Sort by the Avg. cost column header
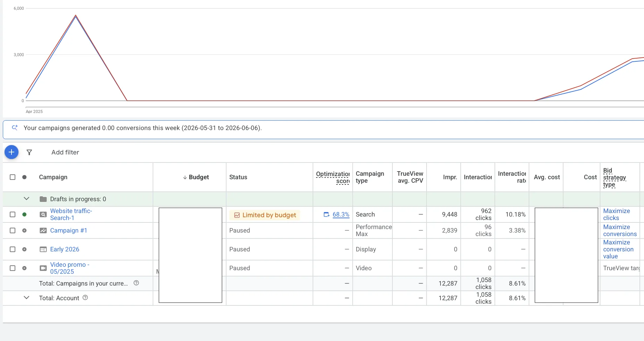Viewport: 644px width, 341px height. [547, 177]
